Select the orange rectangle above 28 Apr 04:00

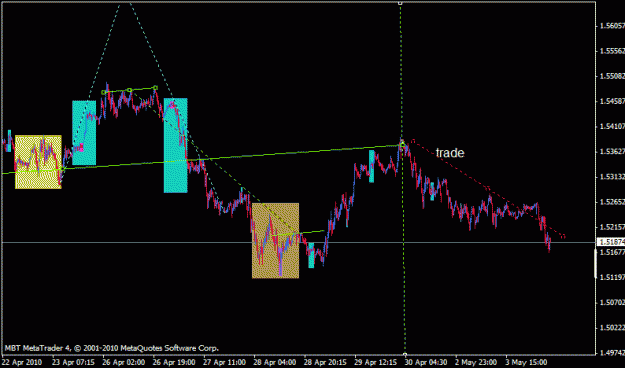pos(275,240)
